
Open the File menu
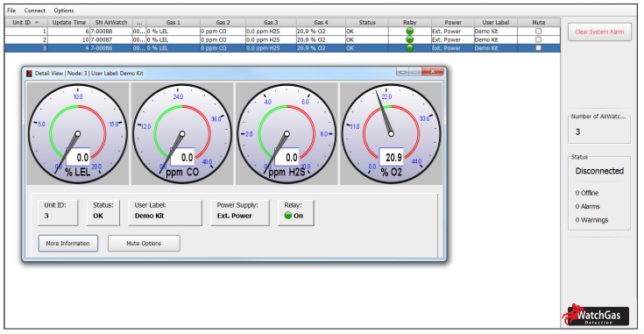click(11, 11)
